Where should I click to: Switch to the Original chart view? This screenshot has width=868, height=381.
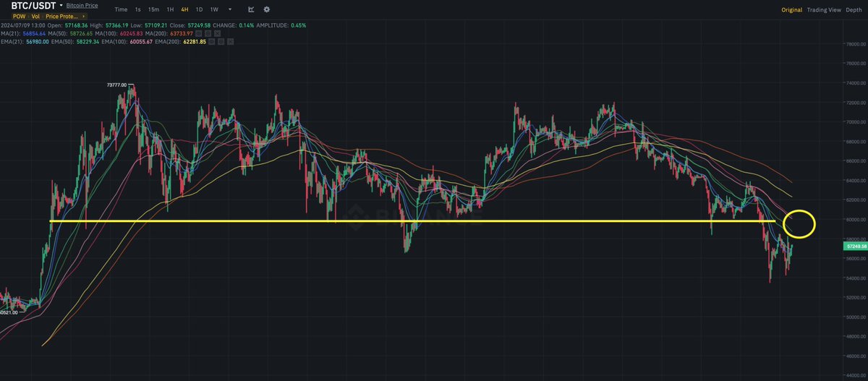coord(791,10)
